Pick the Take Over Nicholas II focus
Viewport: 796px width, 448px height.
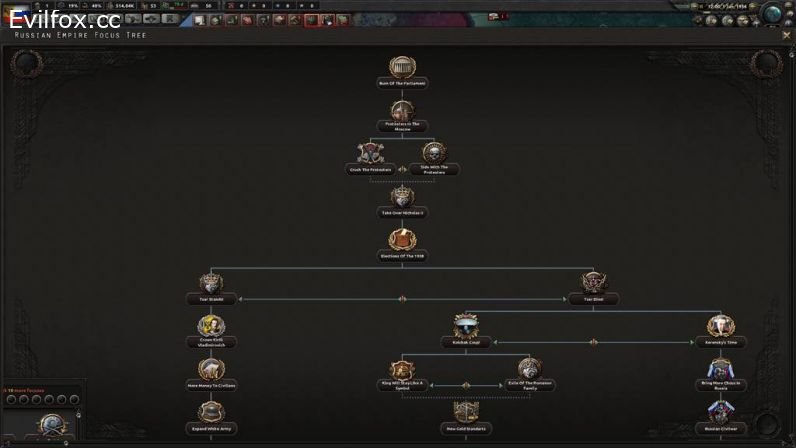[x=402, y=197]
